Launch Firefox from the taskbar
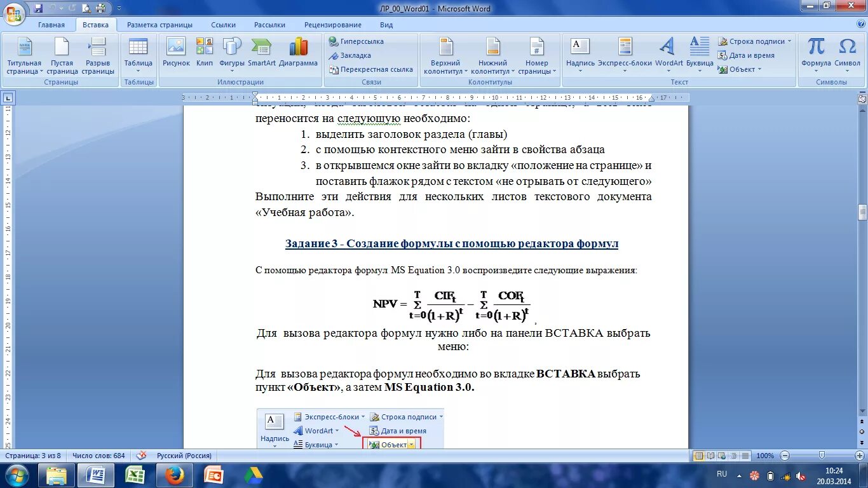 (174, 475)
